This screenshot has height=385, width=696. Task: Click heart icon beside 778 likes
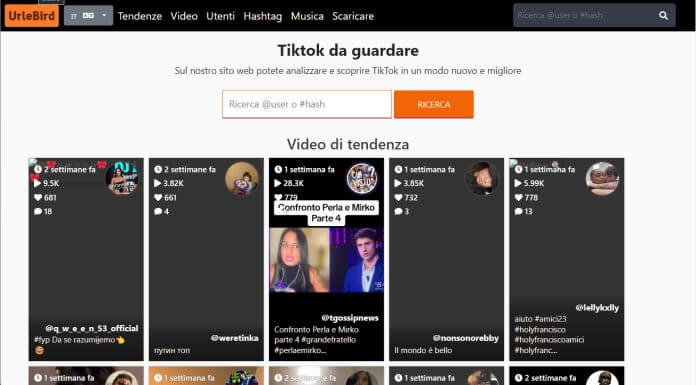point(518,198)
